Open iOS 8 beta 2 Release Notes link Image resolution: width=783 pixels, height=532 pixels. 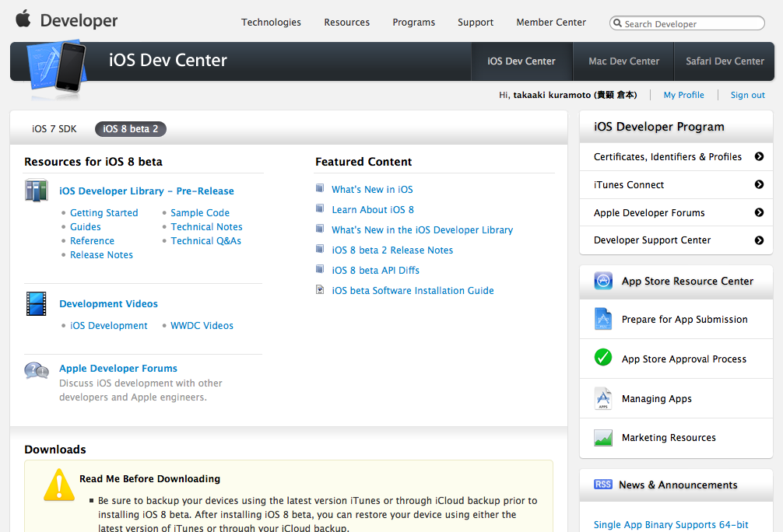[392, 250]
